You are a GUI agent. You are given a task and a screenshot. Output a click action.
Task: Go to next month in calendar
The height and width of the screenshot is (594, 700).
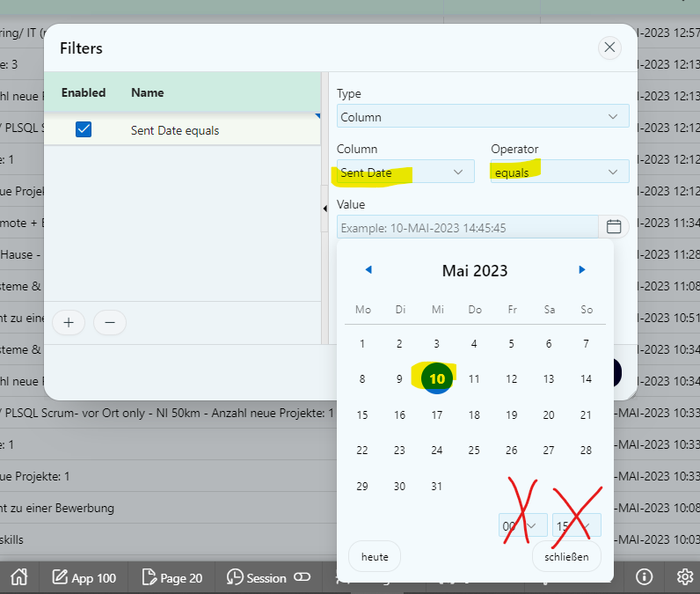point(581,270)
